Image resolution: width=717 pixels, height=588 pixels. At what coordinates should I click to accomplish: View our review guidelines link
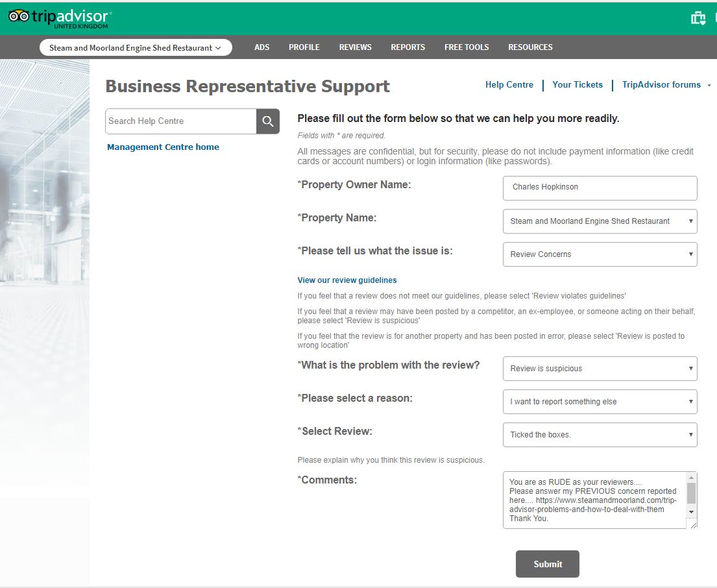[x=347, y=280]
